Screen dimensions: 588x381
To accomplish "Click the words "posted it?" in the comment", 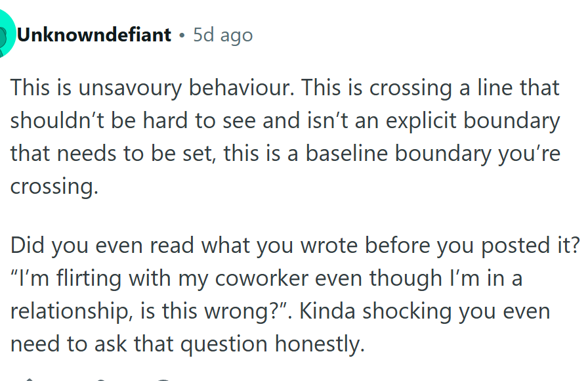I will tap(530, 246).
